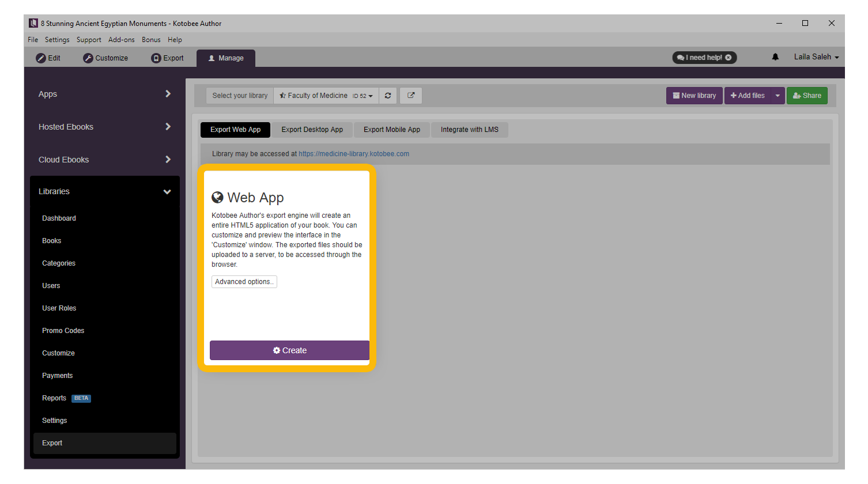Switch to Export Mobile App tab
The height and width of the screenshot is (484, 868).
[x=392, y=130]
